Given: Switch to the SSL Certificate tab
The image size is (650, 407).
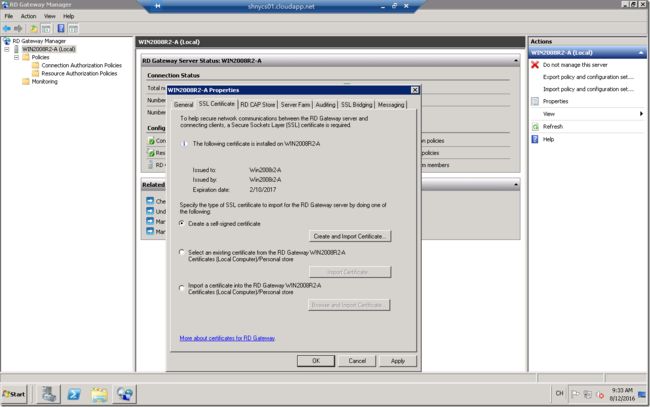Looking at the screenshot, I should pyautogui.click(x=216, y=104).
